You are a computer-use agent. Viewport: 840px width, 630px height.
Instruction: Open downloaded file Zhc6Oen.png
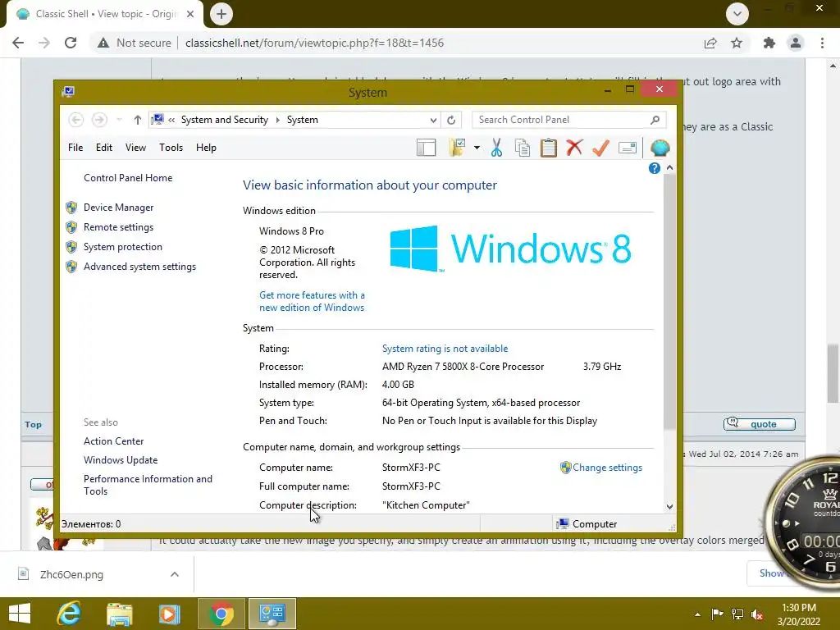71,575
